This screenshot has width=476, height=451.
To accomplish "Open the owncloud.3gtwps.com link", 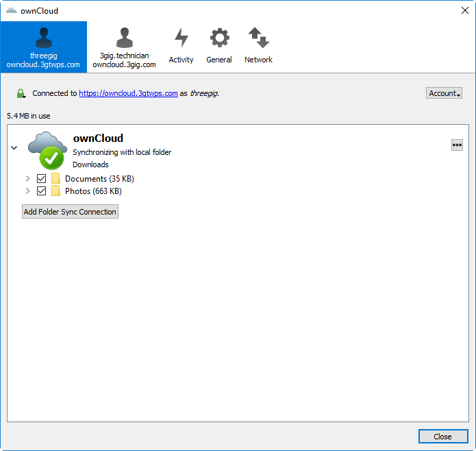I will tap(128, 93).
